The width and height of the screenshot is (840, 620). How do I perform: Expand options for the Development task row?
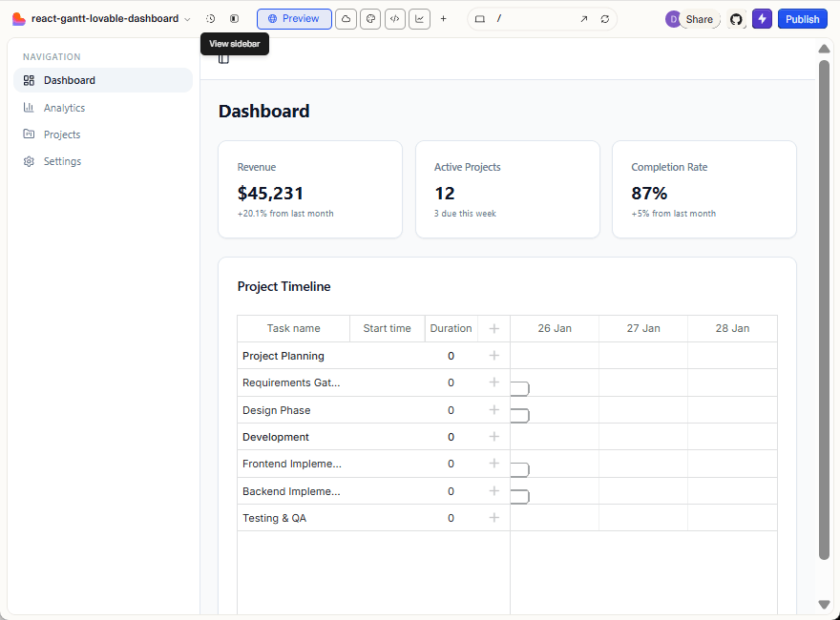pos(493,437)
